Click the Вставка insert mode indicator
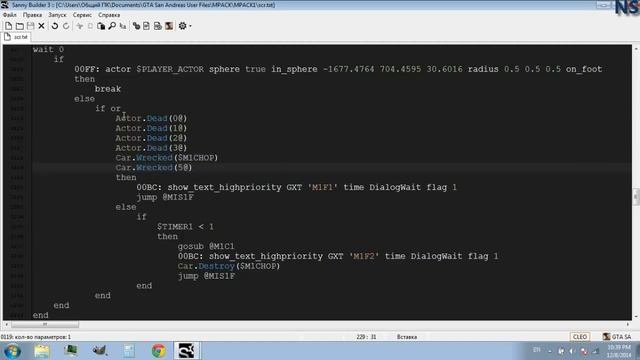 [407, 337]
